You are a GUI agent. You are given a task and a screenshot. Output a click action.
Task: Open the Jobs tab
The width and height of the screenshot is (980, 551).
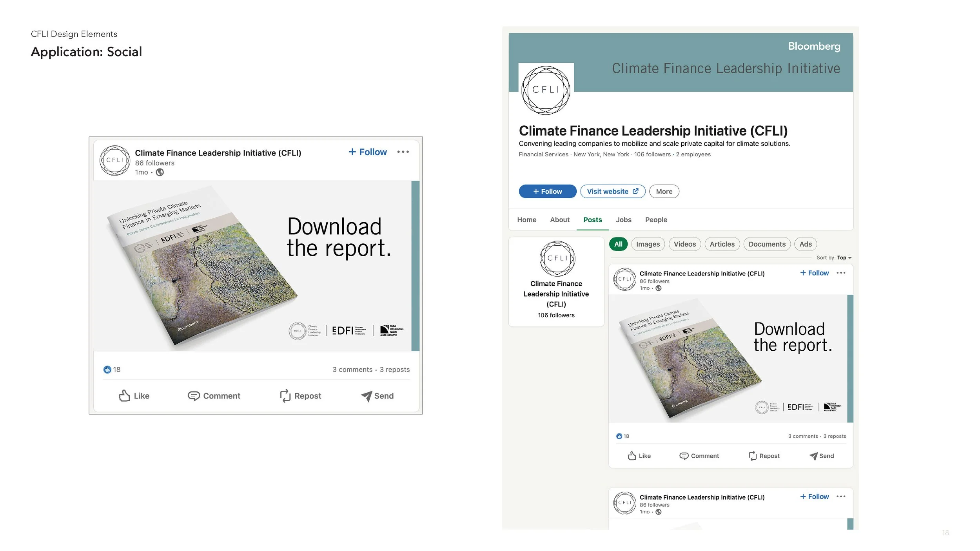pyautogui.click(x=623, y=220)
